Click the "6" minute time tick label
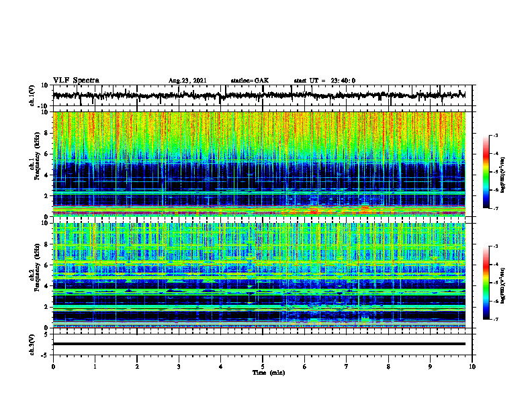 pos(305,367)
